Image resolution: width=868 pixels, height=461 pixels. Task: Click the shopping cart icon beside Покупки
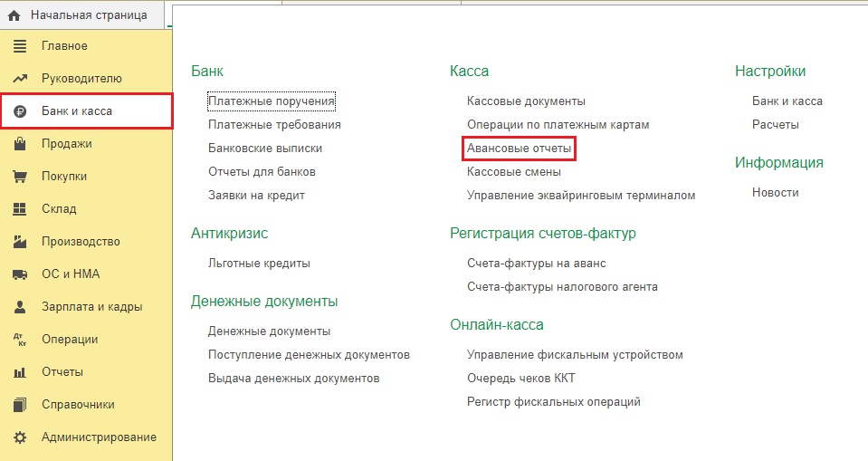pos(20,177)
